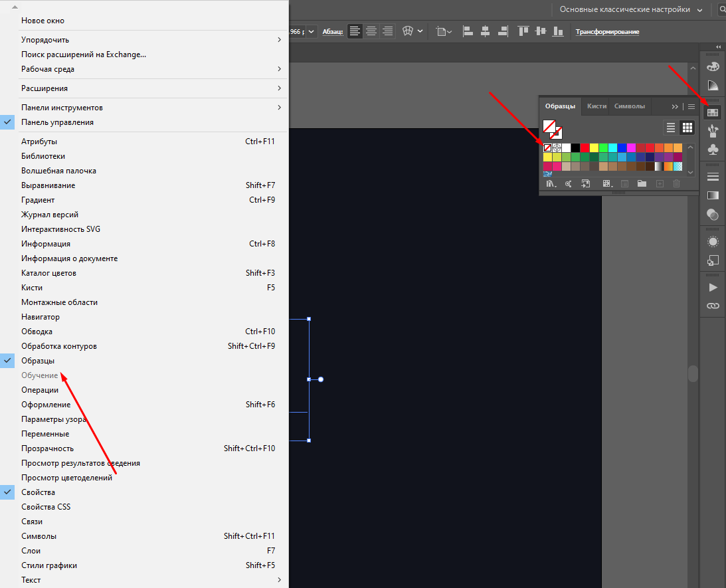Image resolution: width=726 pixels, height=588 pixels.
Task: Collapse the right dock using double arrows
Action: (x=718, y=47)
